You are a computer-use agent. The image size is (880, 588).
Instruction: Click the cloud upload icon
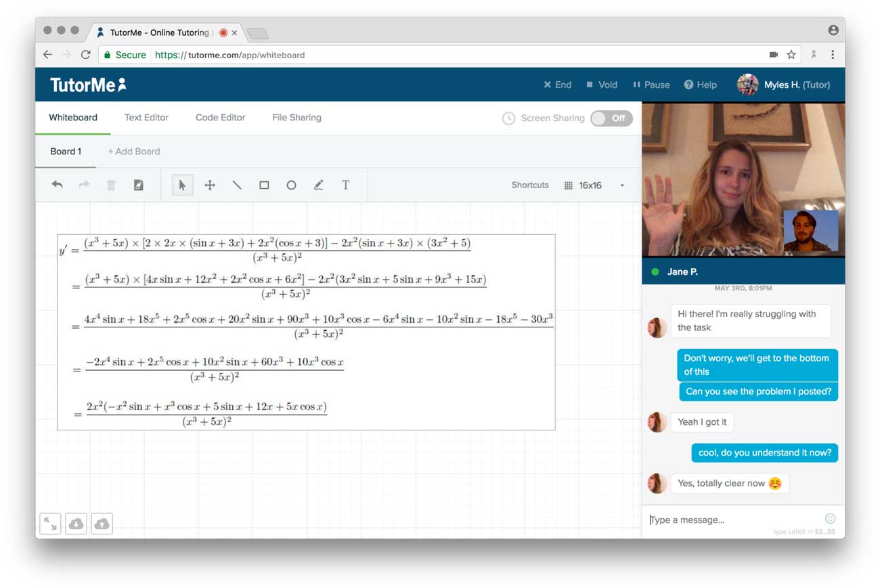pyautogui.click(x=102, y=523)
